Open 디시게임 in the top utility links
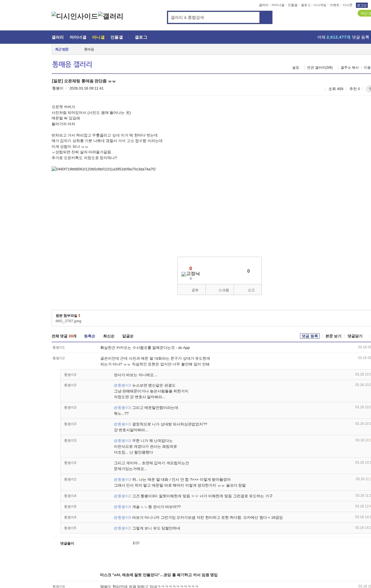Viewport: 371px width, 588px height. (x=320, y=5)
